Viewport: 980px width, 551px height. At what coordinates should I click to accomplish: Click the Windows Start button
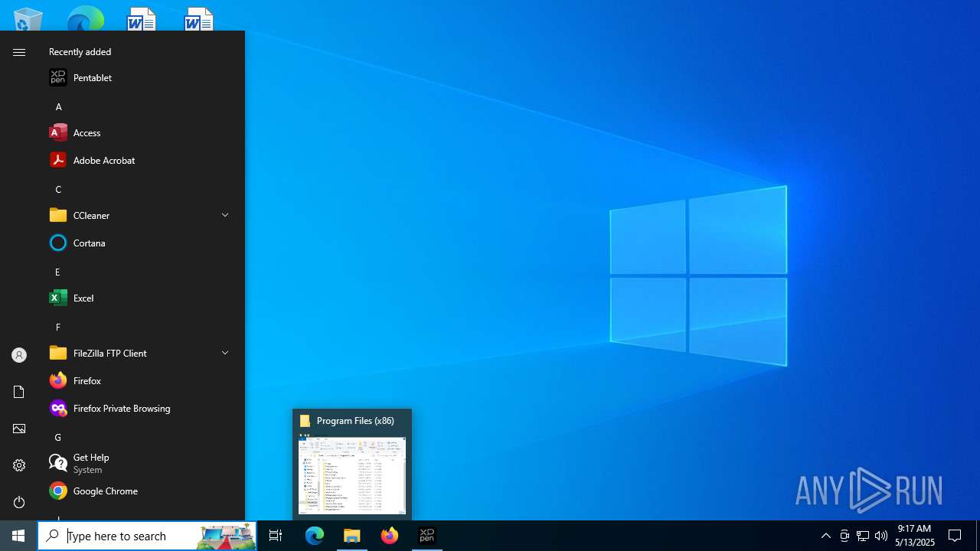pos(18,536)
